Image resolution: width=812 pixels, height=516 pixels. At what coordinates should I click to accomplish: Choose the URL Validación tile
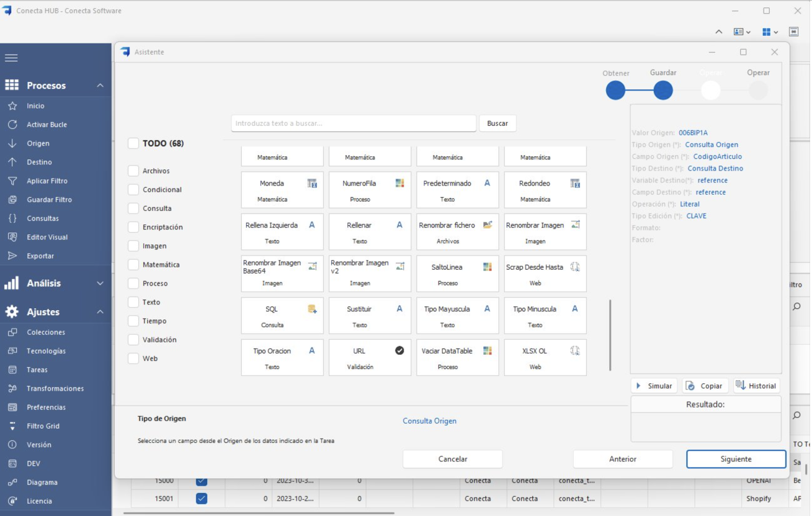coord(370,358)
